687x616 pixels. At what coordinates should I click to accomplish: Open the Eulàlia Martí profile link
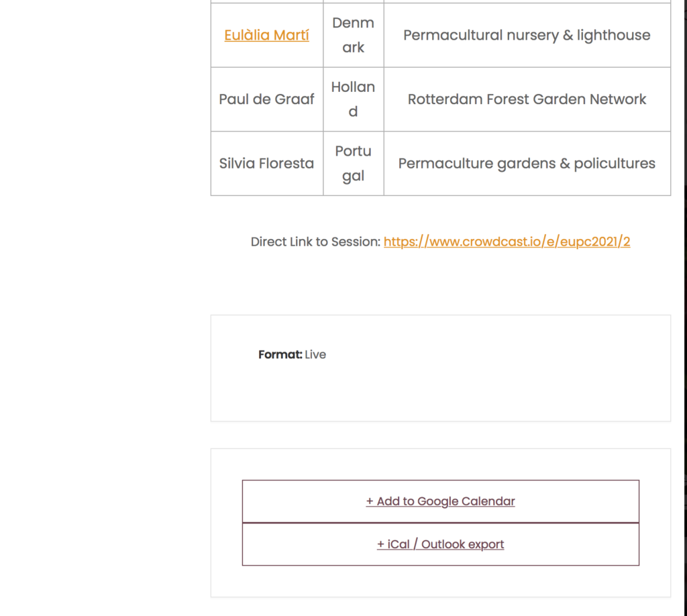point(266,35)
